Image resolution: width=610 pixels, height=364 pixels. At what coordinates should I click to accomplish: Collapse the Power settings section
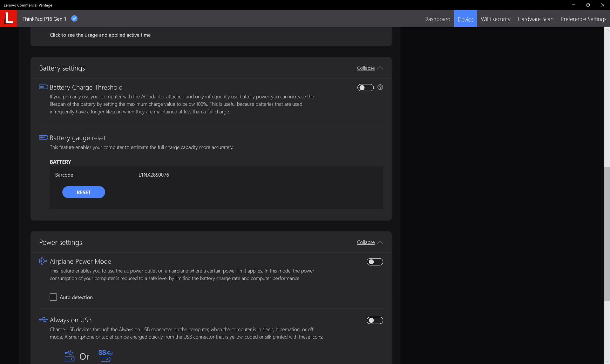click(x=366, y=242)
